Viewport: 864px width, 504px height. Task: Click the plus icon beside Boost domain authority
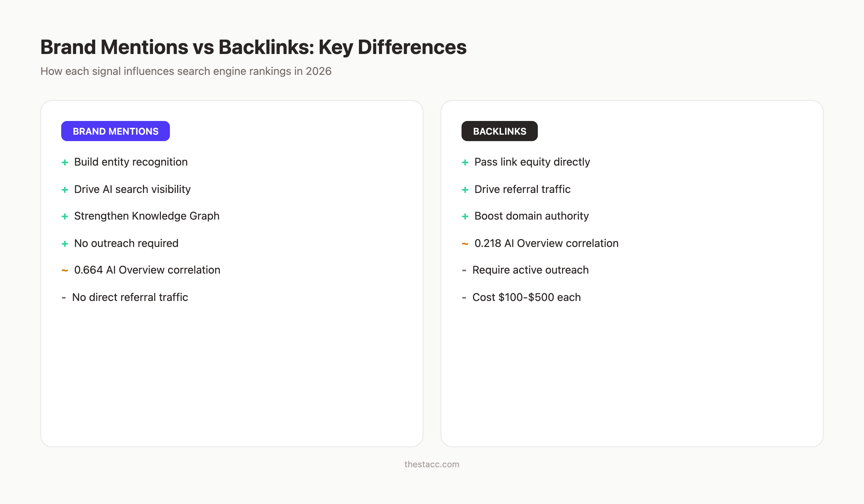pyautogui.click(x=465, y=216)
